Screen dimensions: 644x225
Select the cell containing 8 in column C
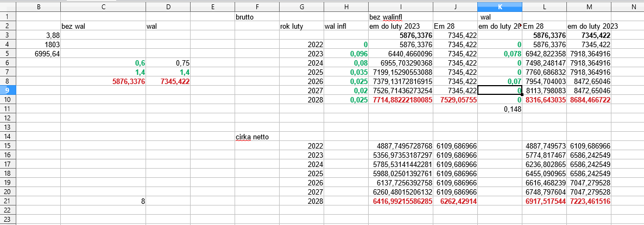[x=103, y=201]
